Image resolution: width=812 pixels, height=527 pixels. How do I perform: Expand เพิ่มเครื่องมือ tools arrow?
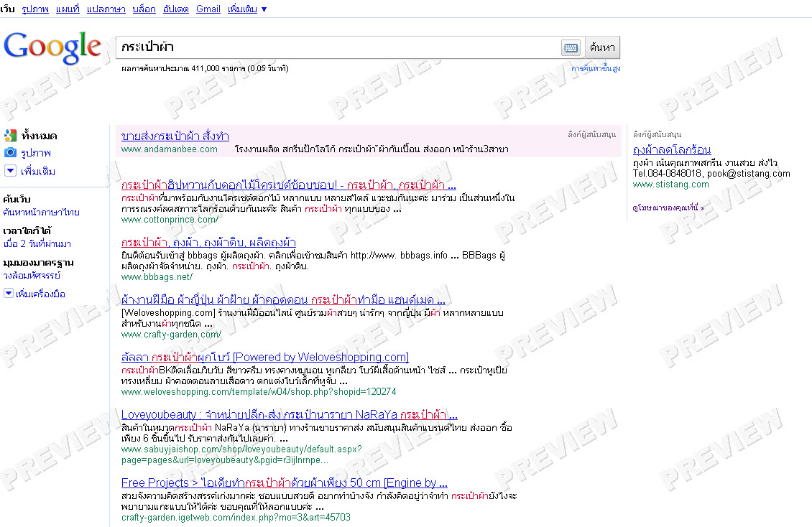(9, 293)
